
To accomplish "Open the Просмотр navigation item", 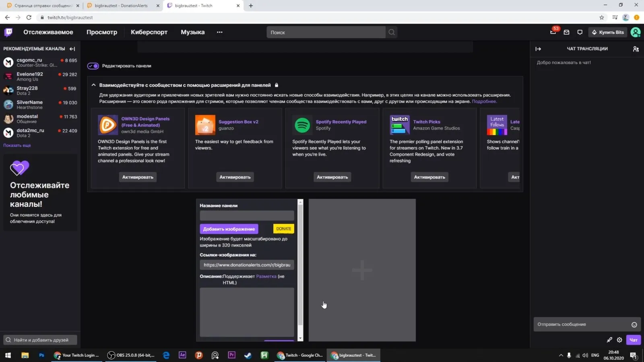I will coord(102,32).
